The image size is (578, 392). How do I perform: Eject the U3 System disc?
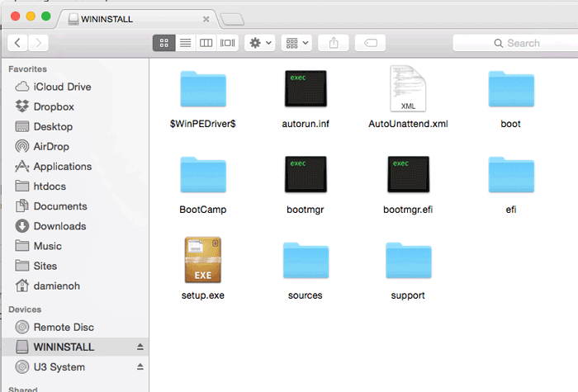(140, 366)
